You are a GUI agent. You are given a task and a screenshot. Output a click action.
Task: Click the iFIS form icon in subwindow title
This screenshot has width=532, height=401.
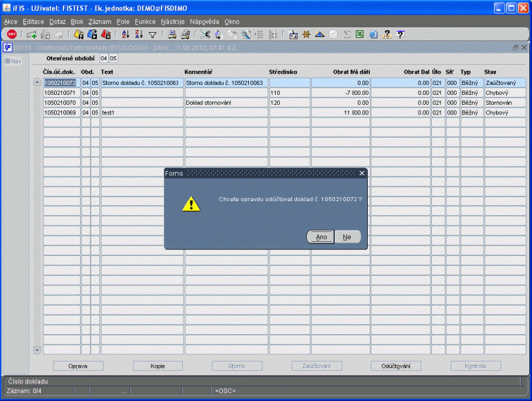point(7,47)
